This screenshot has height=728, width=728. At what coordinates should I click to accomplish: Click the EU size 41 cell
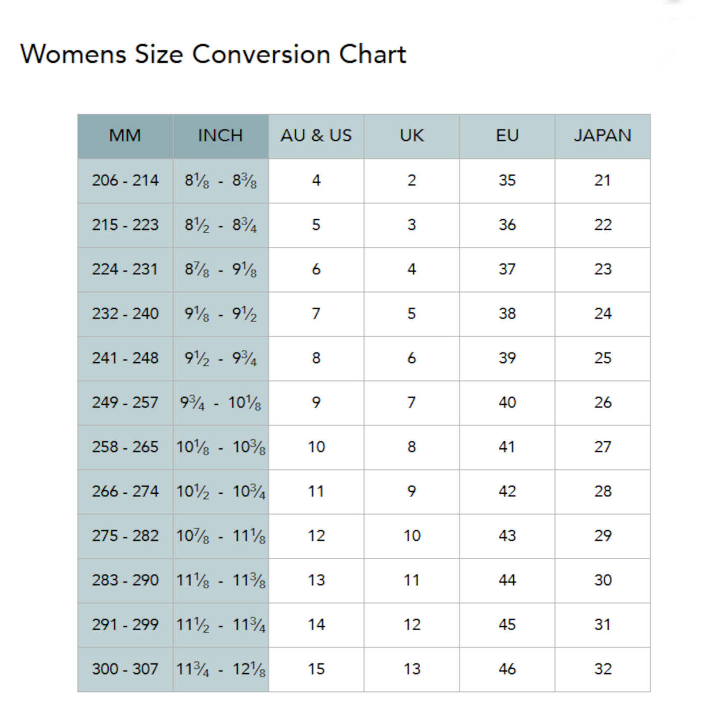click(507, 447)
